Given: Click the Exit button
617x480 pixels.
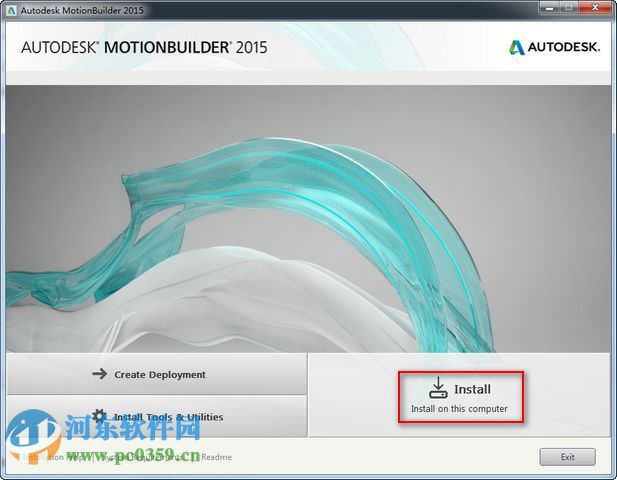Looking at the screenshot, I should [567, 457].
